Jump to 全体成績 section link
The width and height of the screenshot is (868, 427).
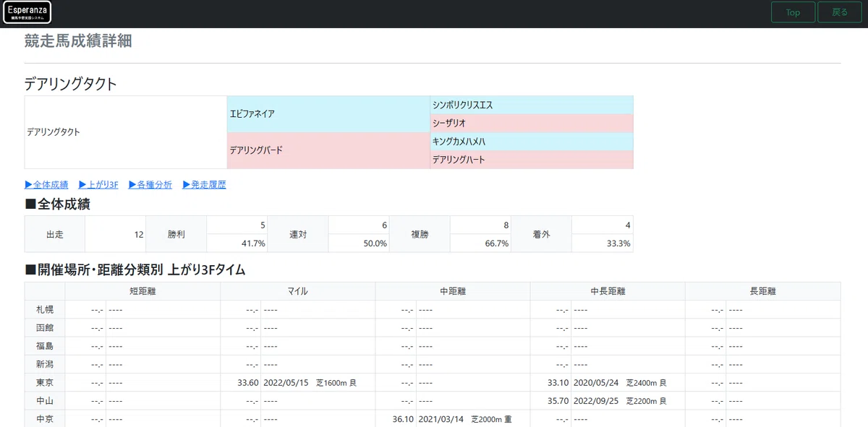(46, 185)
